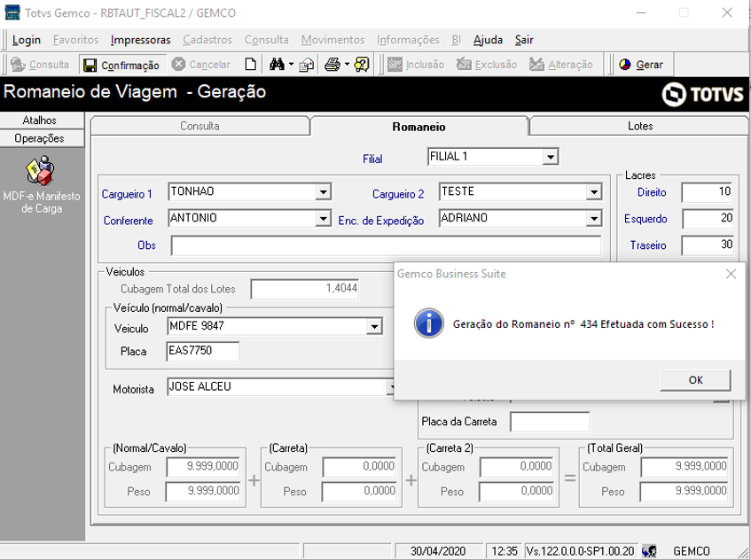Click the Lacres Direito field
The width and height of the screenshot is (751, 560).
pyautogui.click(x=707, y=192)
